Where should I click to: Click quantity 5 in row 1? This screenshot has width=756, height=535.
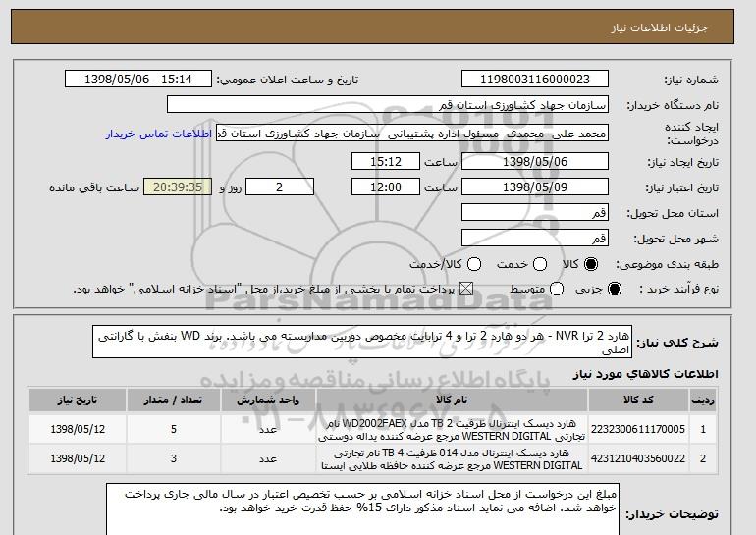point(174,429)
